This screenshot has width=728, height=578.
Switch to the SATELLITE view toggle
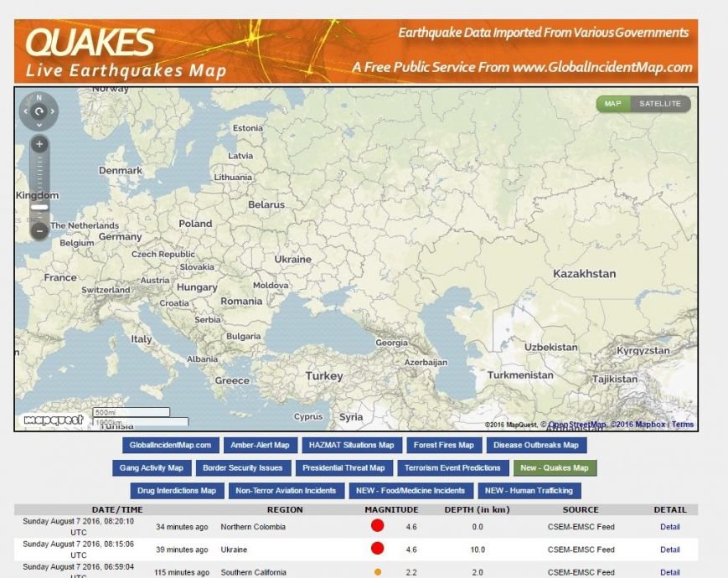[x=660, y=104]
